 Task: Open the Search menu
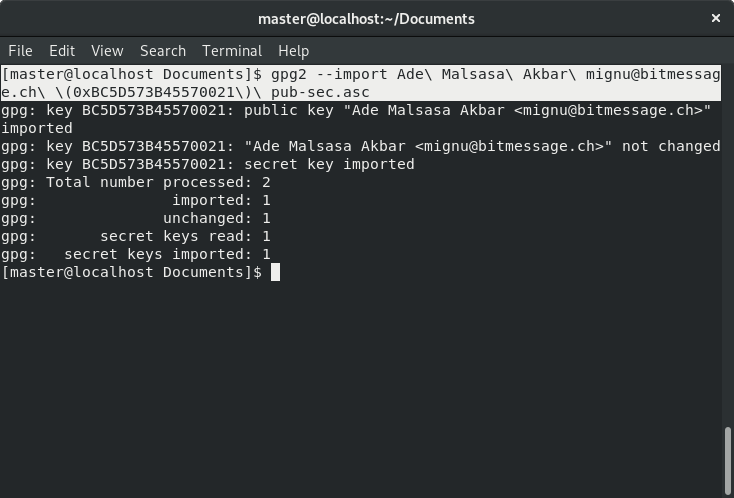pyautogui.click(x=163, y=51)
